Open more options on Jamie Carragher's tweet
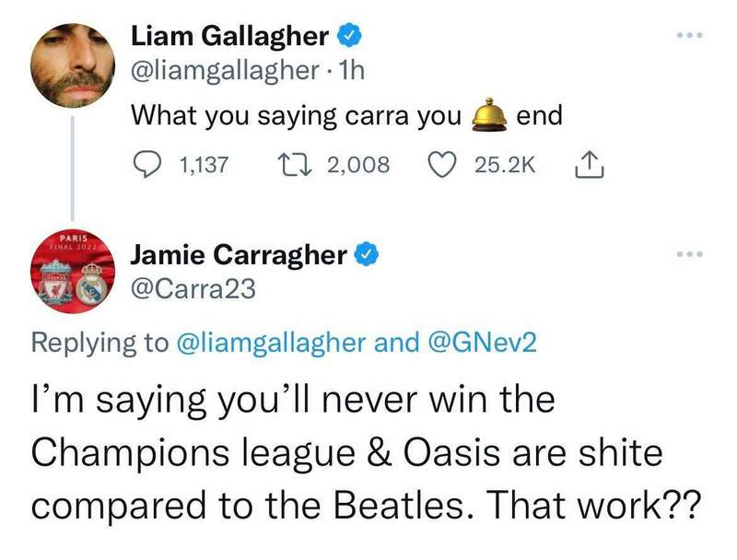737x560 pixels. [689, 255]
